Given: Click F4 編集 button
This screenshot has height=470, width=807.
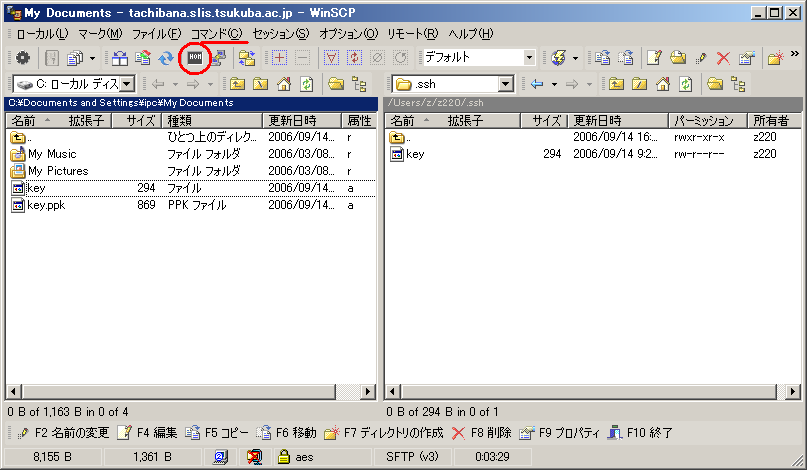Looking at the screenshot, I should 147,433.
